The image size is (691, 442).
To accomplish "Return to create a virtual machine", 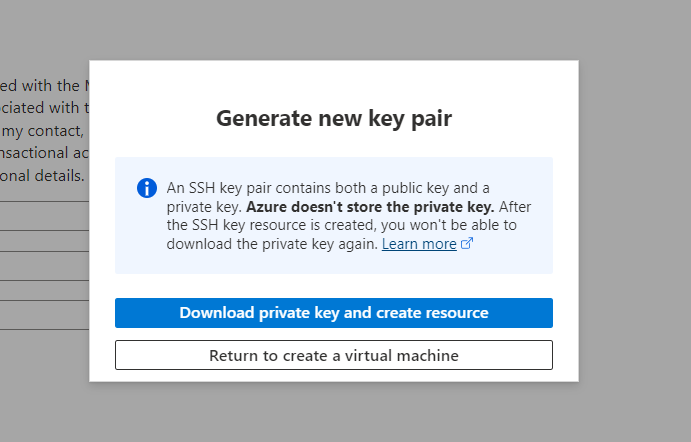I will 334,355.
